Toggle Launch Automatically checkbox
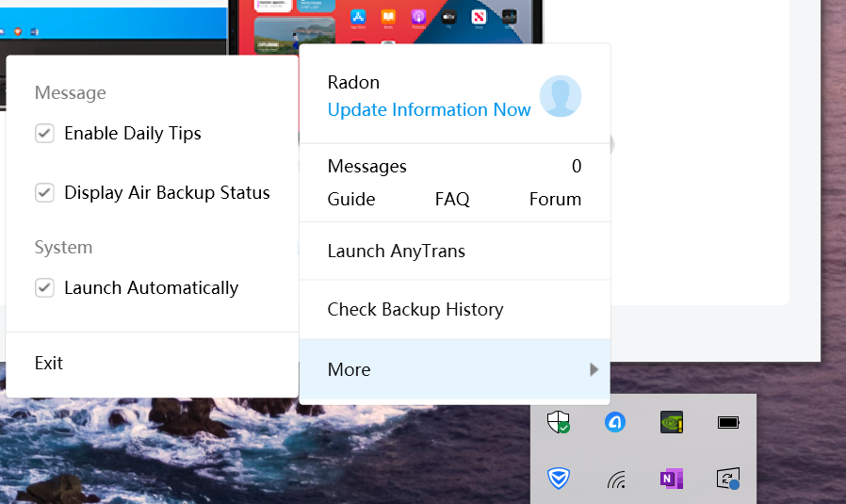The image size is (846, 504). click(44, 287)
